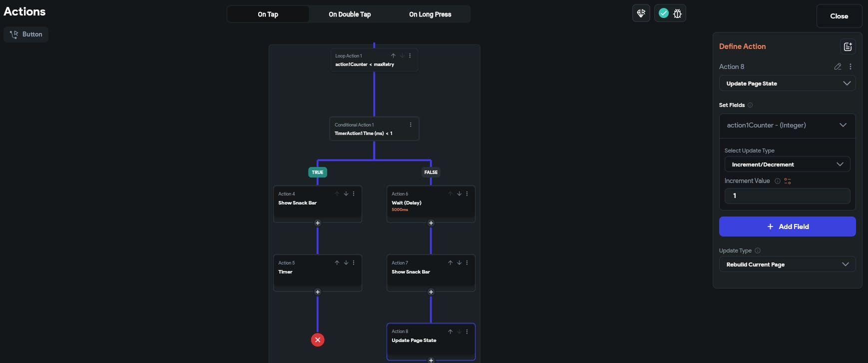The height and width of the screenshot is (363, 868).
Task: Move Action 5 Timer up with arrow
Action: (x=337, y=262)
